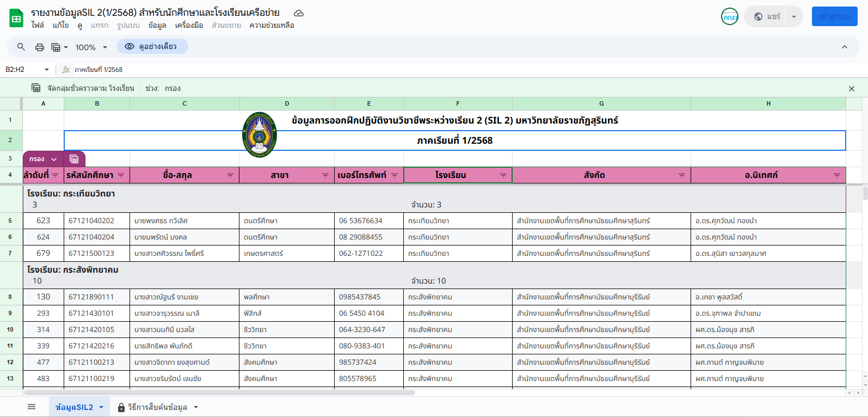
Task: Click the vertical scrollbar thumb
Action: (865, 193)
